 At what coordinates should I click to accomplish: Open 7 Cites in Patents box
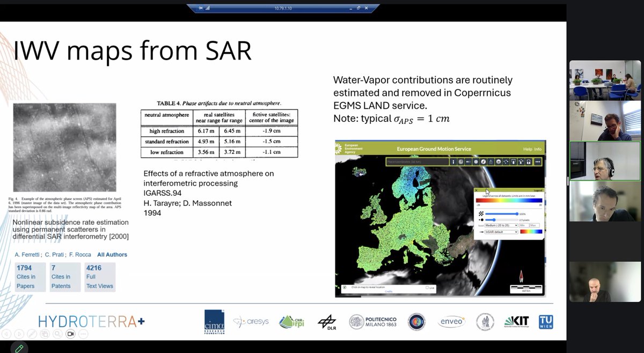pos(64,277)
